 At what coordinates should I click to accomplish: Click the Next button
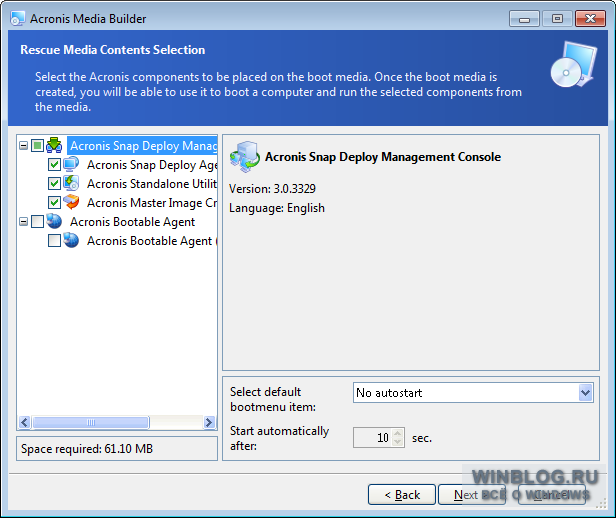click(x=471, y=494)
